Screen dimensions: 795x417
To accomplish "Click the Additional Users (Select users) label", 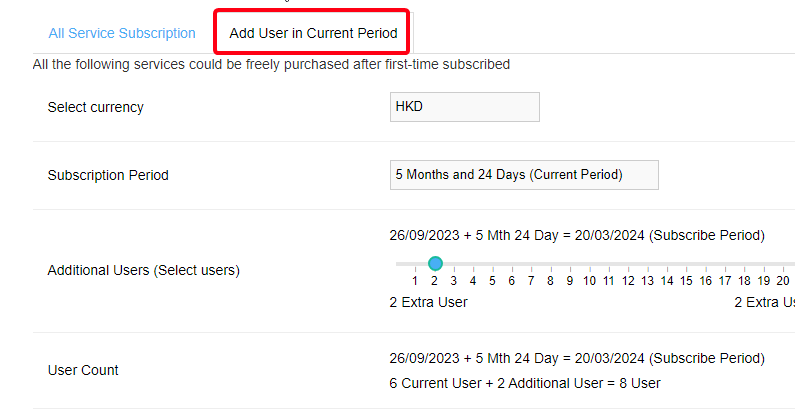I will (x=144, y=270).
